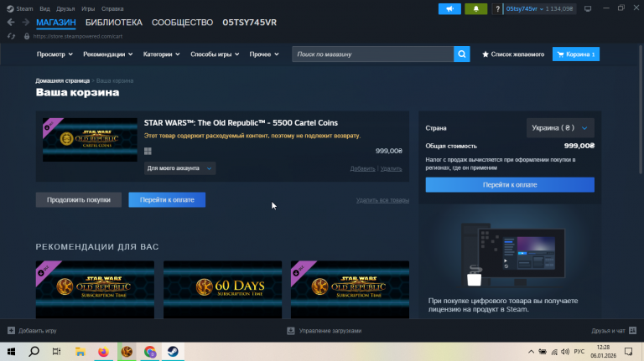Click the wallet balance 1 134,09₴

[559, 8]
